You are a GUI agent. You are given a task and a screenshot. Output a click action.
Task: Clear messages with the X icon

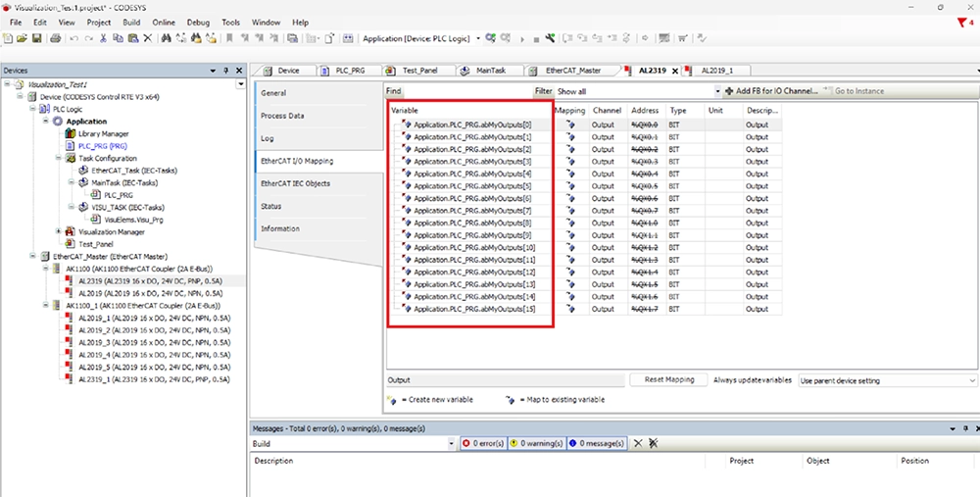pos(638,443)
